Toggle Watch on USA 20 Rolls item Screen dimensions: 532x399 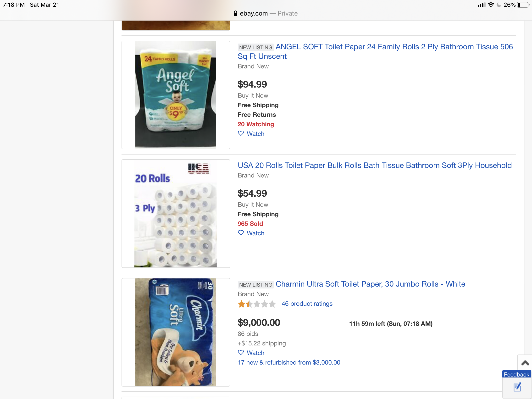(x=255, y=233)
